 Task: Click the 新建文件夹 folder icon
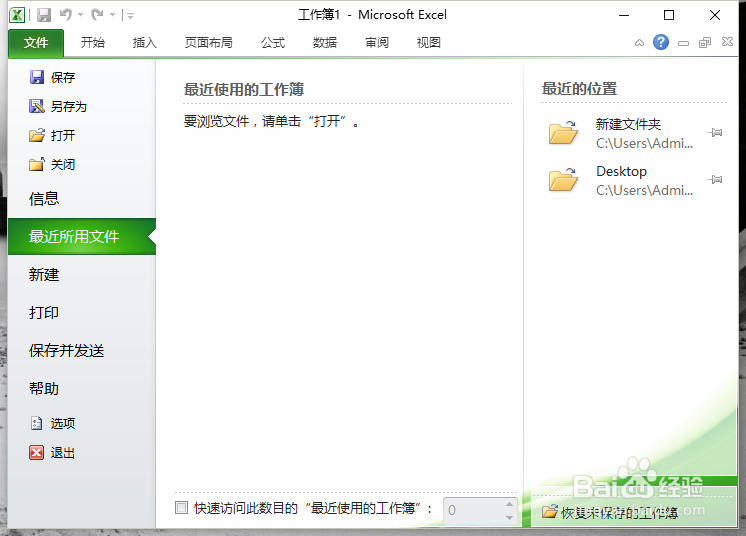point(563,132)
